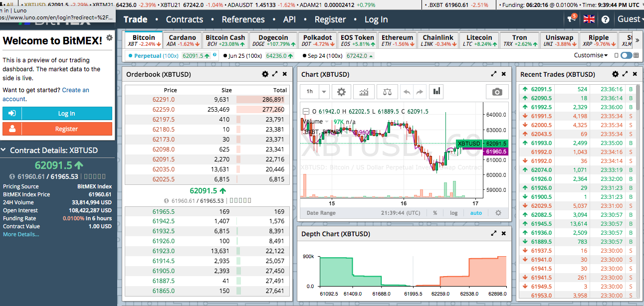Collapse the Contract Details: XBTUSD section

click(4, 150)
